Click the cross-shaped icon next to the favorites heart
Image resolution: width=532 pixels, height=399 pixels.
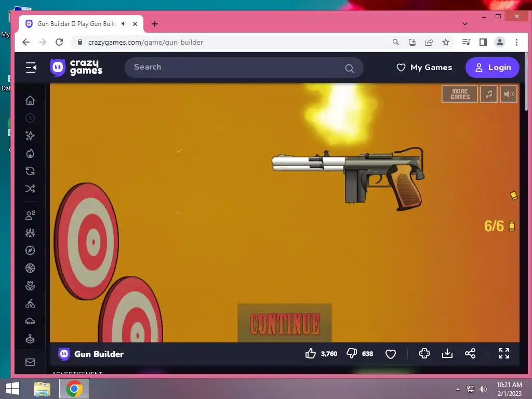424,353
